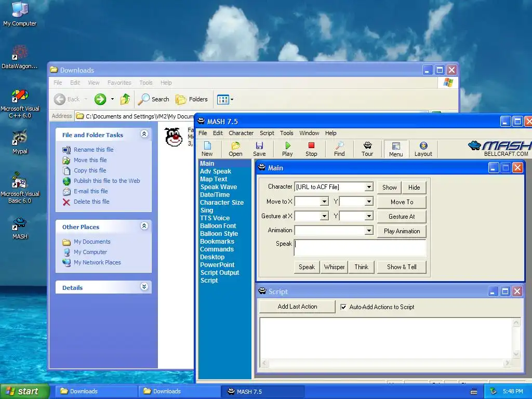Open the Views dropdown arrow in Downloads
Image resolution: width=532 pixels, height=399 pixels.
tap(232, 100)
